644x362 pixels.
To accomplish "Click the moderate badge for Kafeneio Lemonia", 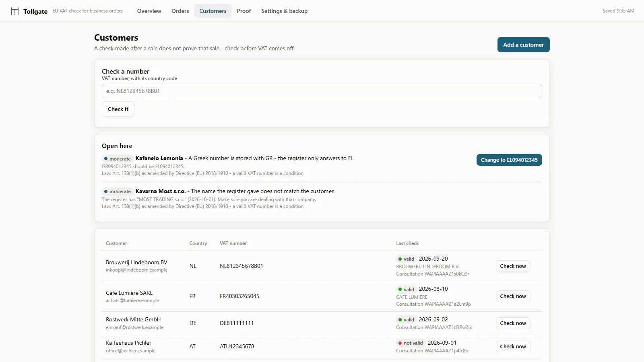I will coord(118,158).
